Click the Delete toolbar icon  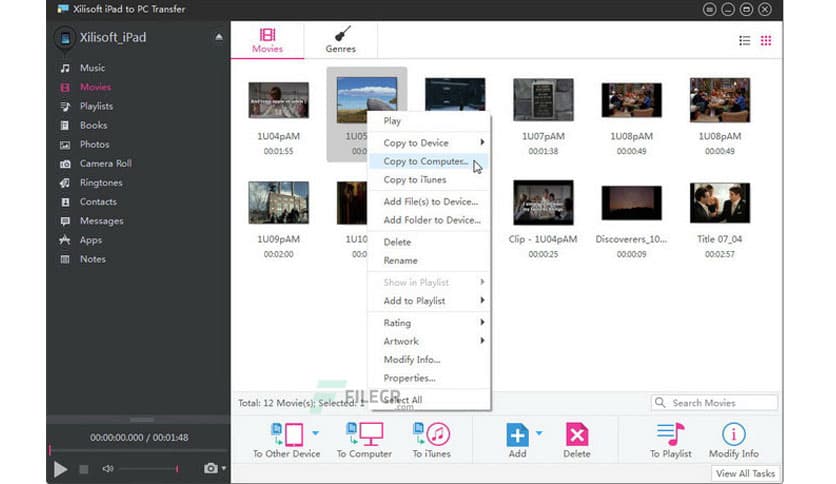click(576, 435)
